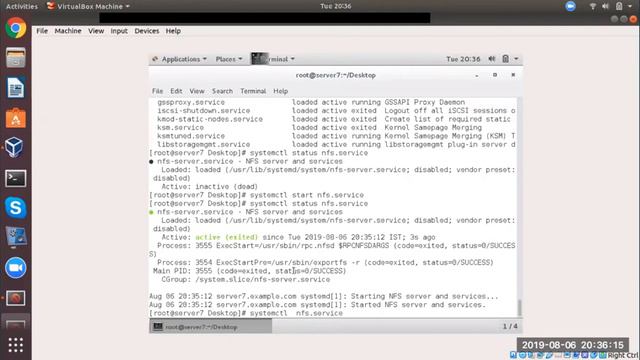Open the terminal Search menu
The height and width of the screenshot is (360, 640).
pos(222,91)
